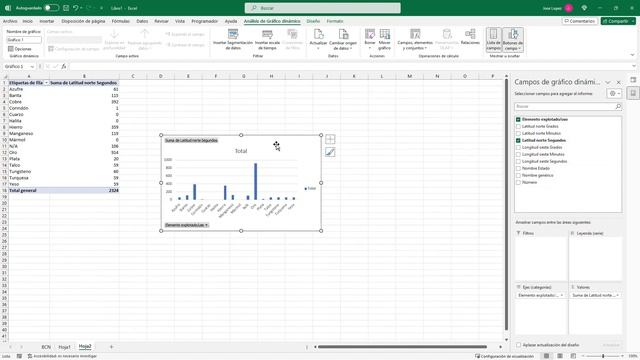Click the Buscar search box in title bar

point(322,8)
